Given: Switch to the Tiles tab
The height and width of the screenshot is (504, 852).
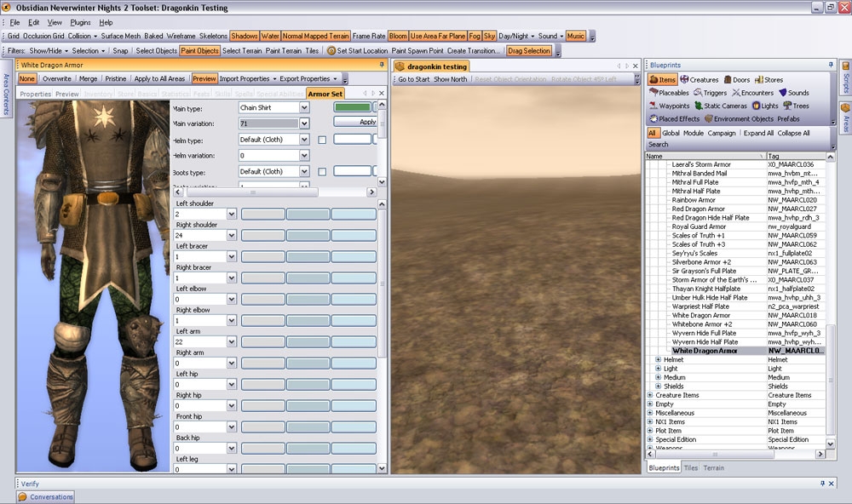Looking at the screenshot, I should pyautogui.click(x=690, y=467).
